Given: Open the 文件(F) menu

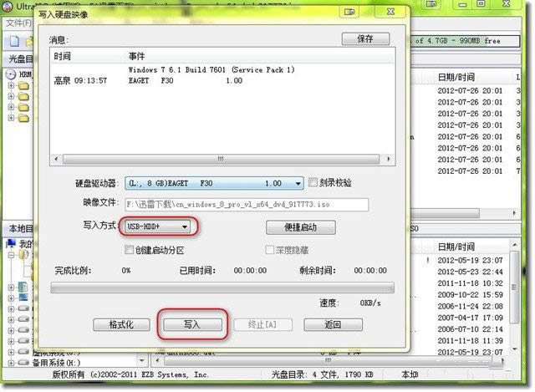Looking at the screenshot, I should coord(18,23).
